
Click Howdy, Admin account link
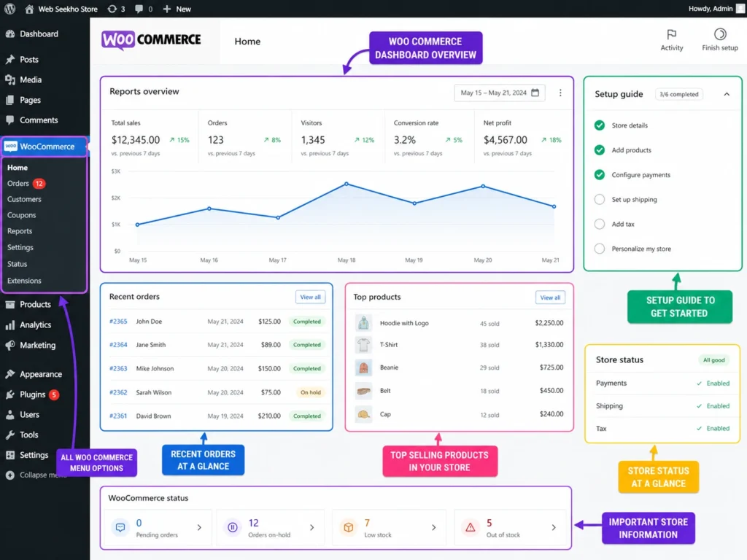pyautogui.click(x=711, y=9)
